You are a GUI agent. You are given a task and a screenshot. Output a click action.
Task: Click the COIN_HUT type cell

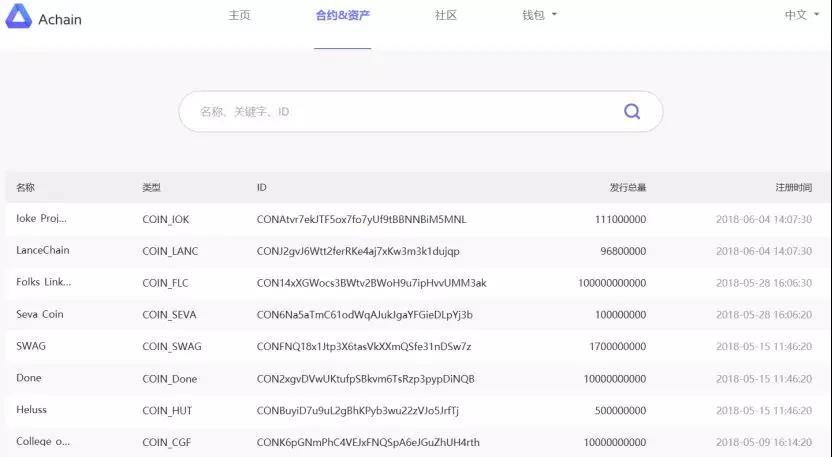pyautogui.click(x=167, y=411)
